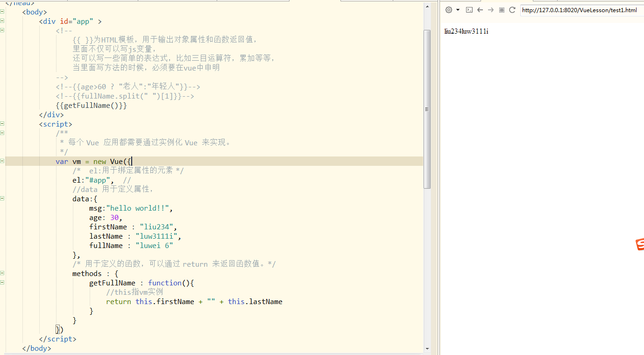Collapse the <body> tag fold marker
Screen dimensions: 644x355
2,12
